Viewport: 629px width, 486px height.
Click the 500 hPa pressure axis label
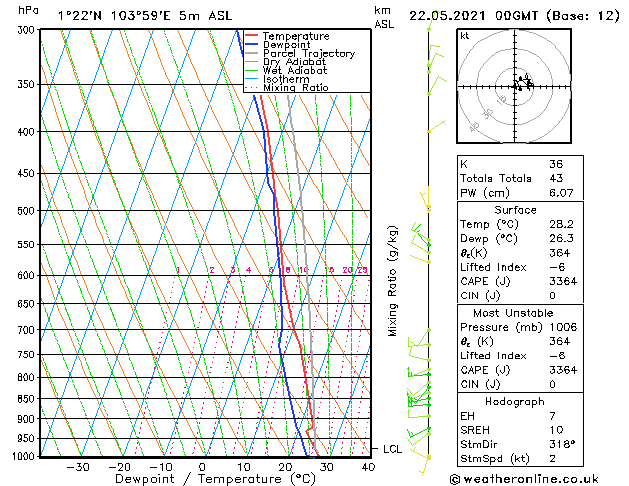[25, 211]
